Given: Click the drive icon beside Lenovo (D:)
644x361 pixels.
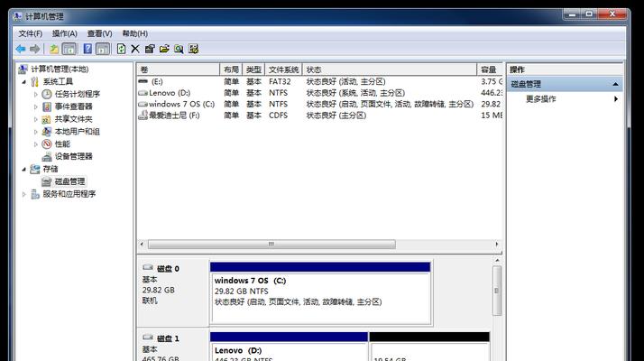Looking at the screenshot, I should click(143, 93).
